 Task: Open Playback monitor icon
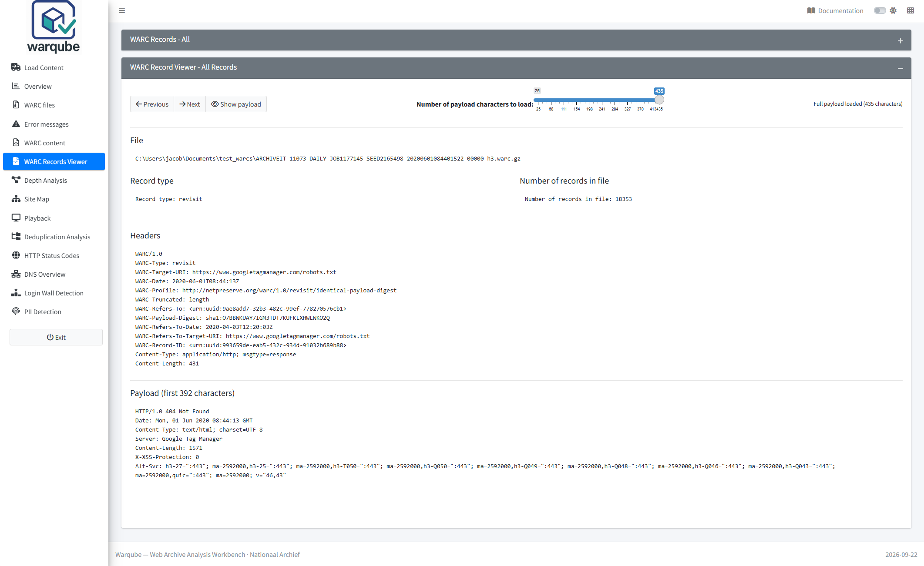click(x=16, y=218)
